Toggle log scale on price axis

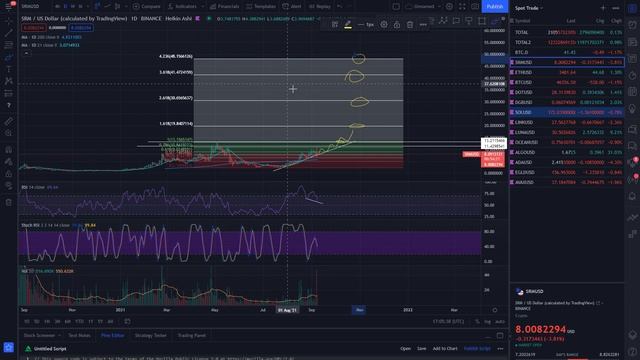coord(487,322)
